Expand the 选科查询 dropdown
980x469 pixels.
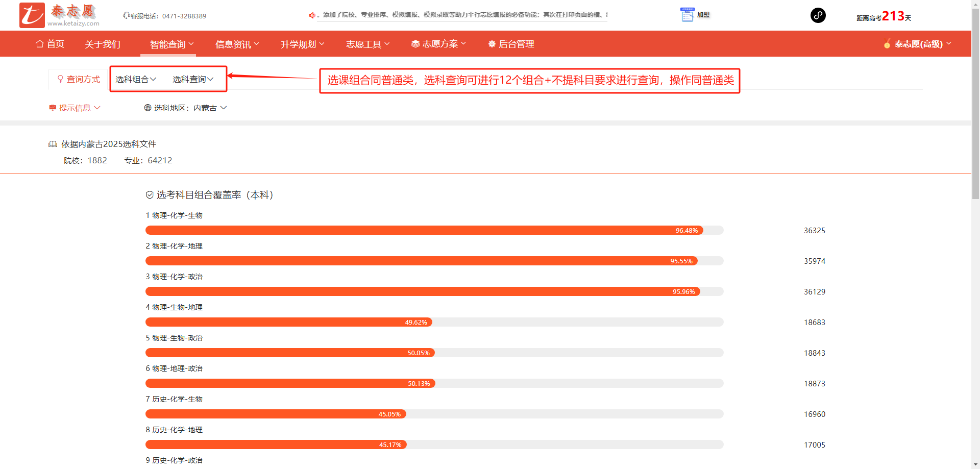coord(193,79)
